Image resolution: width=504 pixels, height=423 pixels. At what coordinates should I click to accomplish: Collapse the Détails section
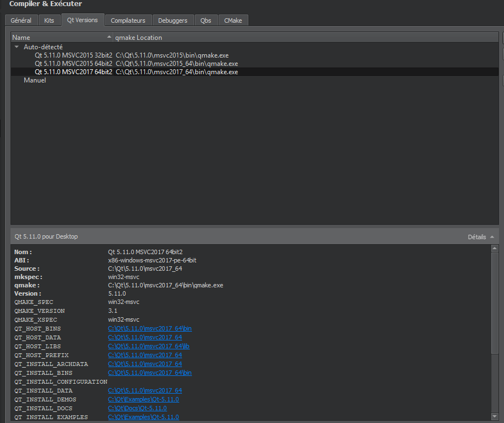pyautogui.click(x=481, y=237)
